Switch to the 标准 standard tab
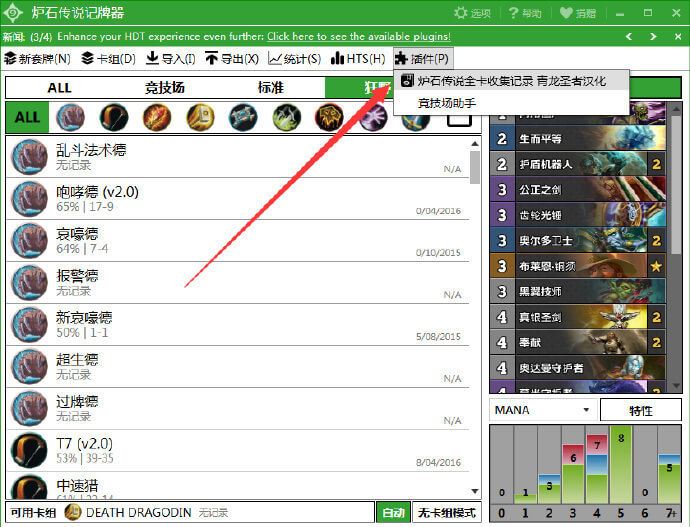This screenshot has height=527, width=690. point(270,88)
